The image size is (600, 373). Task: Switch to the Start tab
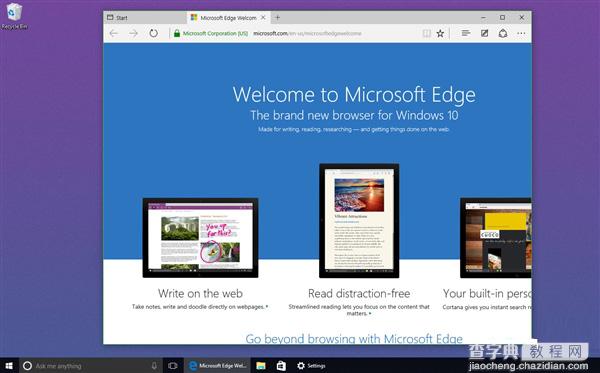[145, 18]
